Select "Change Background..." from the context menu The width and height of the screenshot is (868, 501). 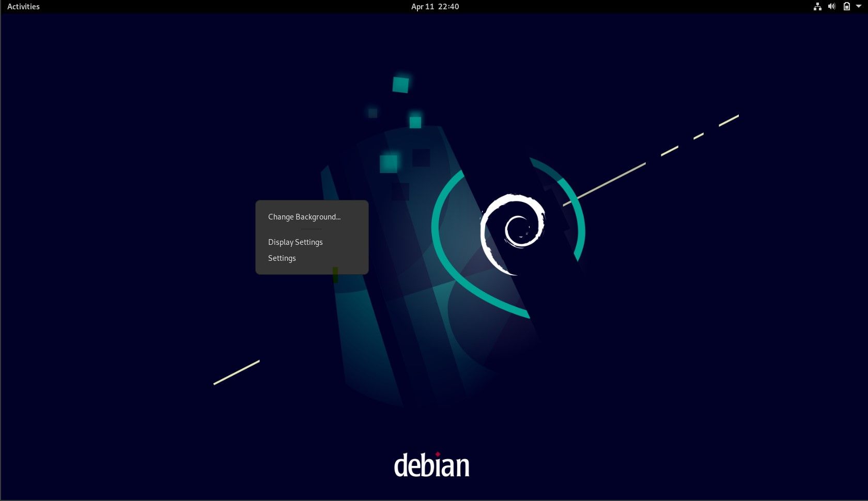click(304, 217)
